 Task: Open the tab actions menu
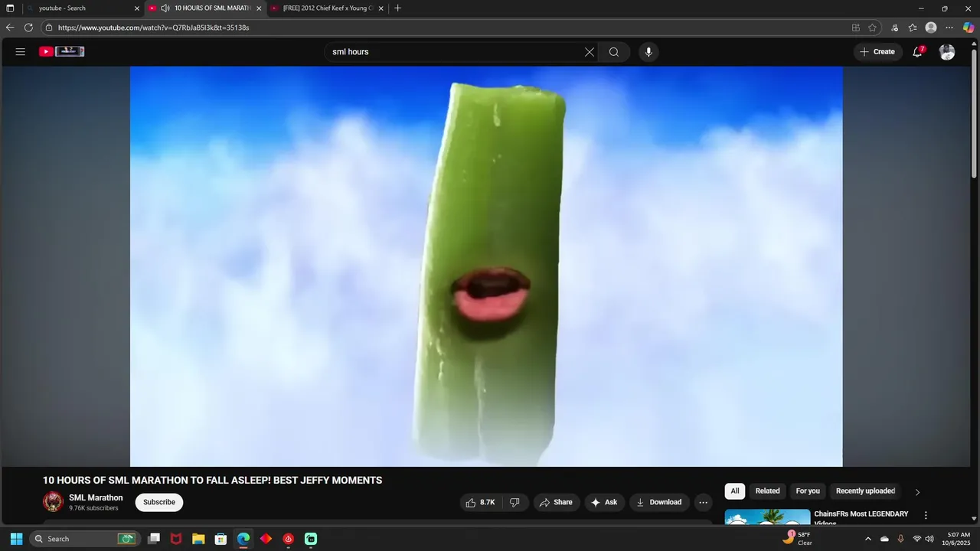pyautogui.click(x=10, y=8)
